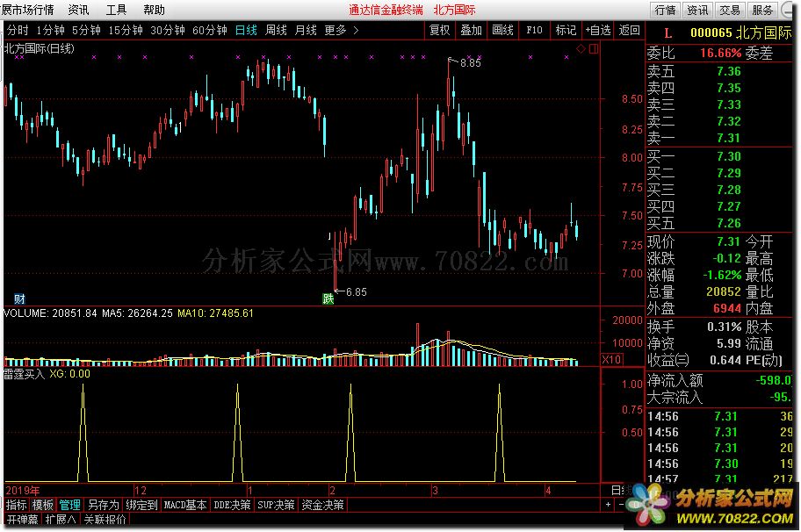Open the 模板 template tab
Image resolution: width=801 pixels, height=532 pixels.
pos(43,505)
